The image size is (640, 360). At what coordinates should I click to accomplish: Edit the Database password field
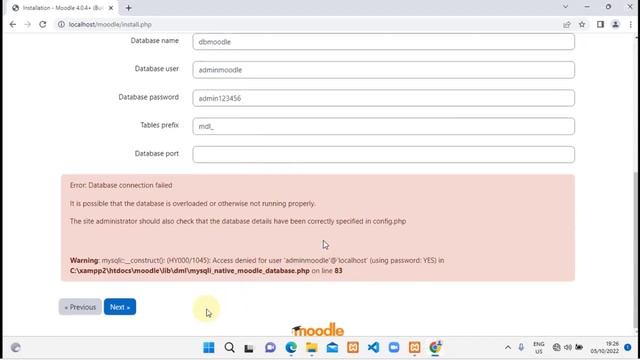pyautogui.click(x=384, y=98)
